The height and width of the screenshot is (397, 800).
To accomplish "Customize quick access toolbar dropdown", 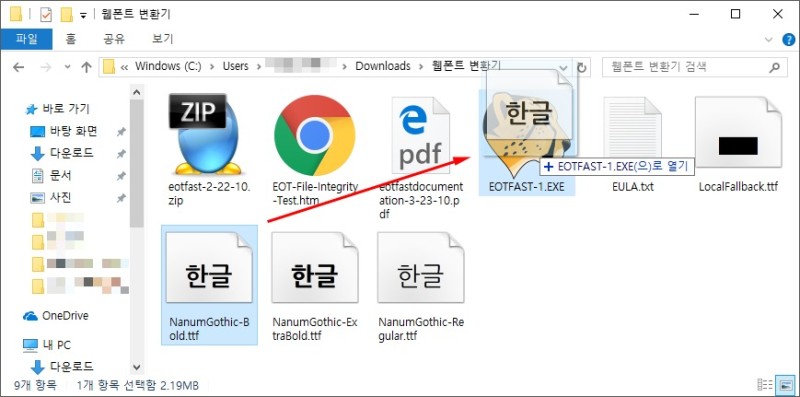I will pos(83,15).
